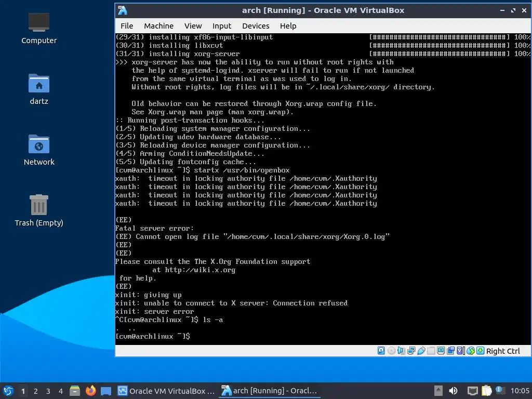Open the volume control tray icon
Viewport: 532px width, 399px height.
(453, 391)
